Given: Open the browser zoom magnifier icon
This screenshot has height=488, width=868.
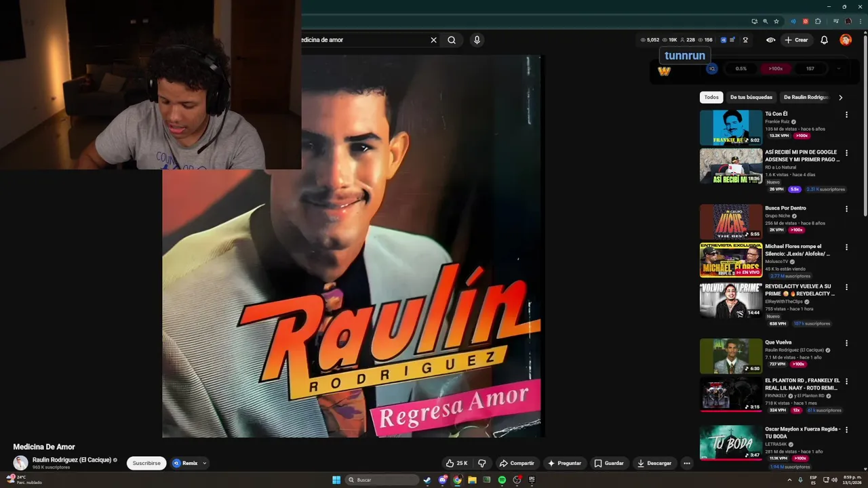Looking at the screenshot, I should point(766,21).
